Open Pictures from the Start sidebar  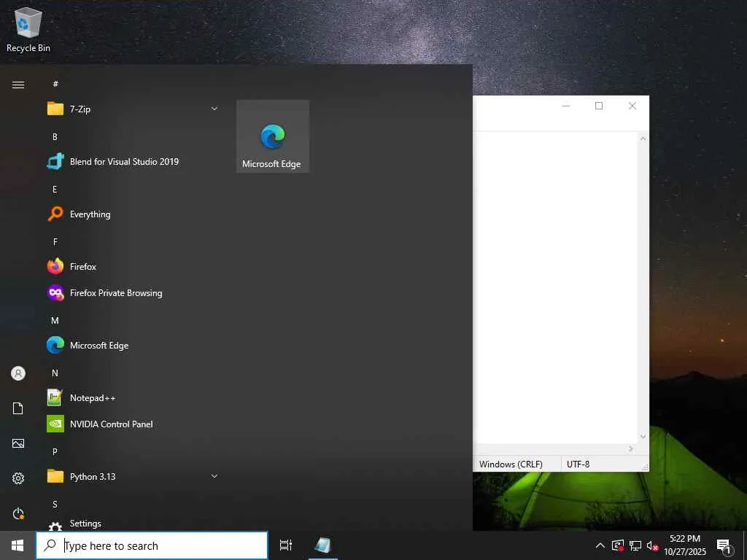click(x=18, y=443)
